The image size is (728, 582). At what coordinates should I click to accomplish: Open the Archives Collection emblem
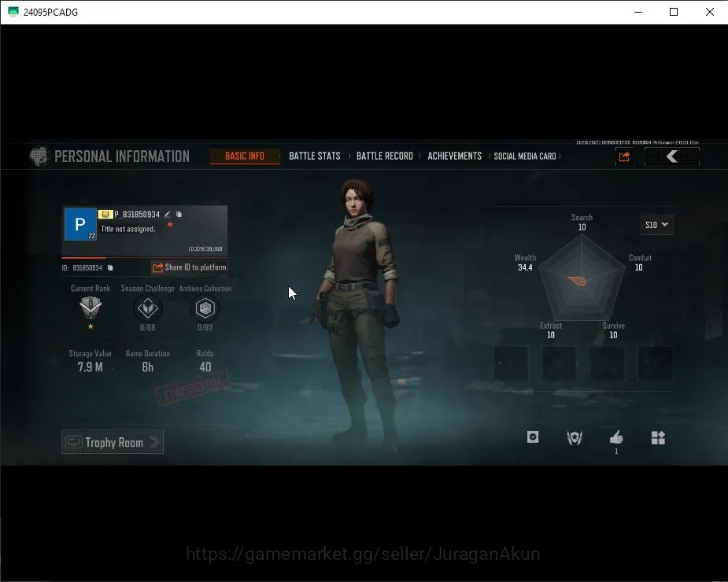point(205,308)
